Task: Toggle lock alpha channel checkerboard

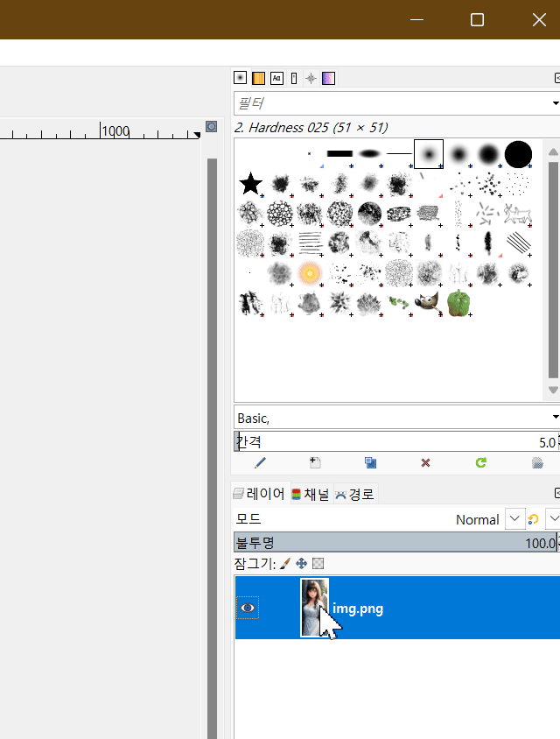Action: point(318,564)
